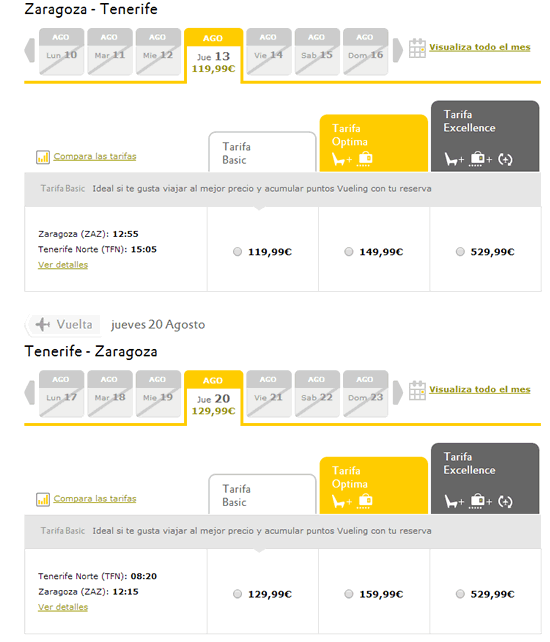Image resolution: width=550 pixels, height=642 pixels.
Task: Click luggage icon in outbound Tarifa Excellence
Action: (477, 159)
